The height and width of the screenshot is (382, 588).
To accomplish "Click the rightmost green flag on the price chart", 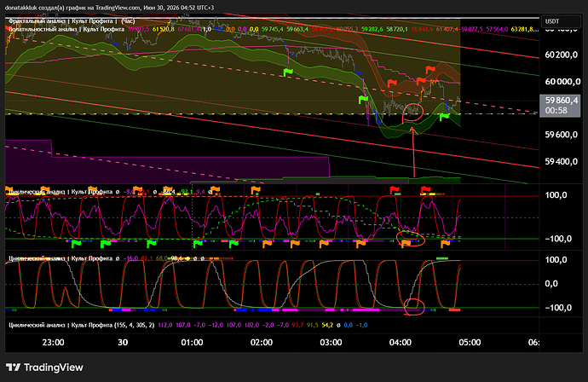I will point(444,117).
